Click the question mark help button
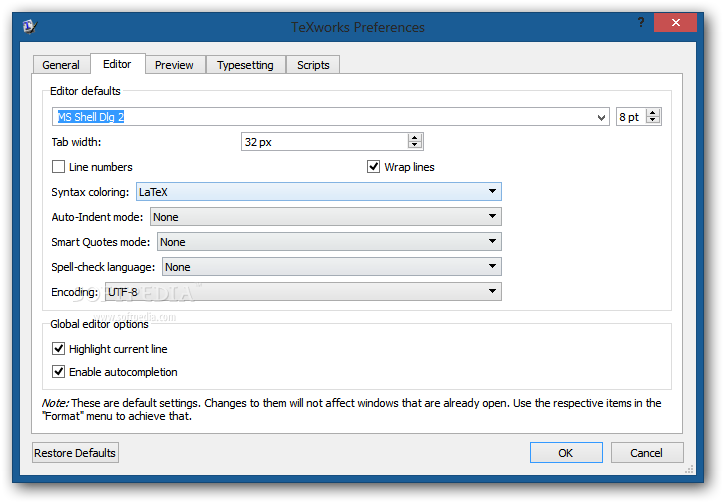The width and height of the screenshot is (724, 503). click(x=641, y=22)
